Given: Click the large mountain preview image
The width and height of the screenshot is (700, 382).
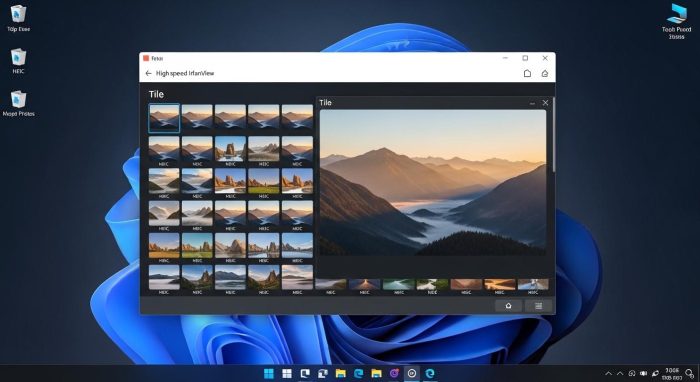Looking at the screenshot, I should [x=433, y=183].
